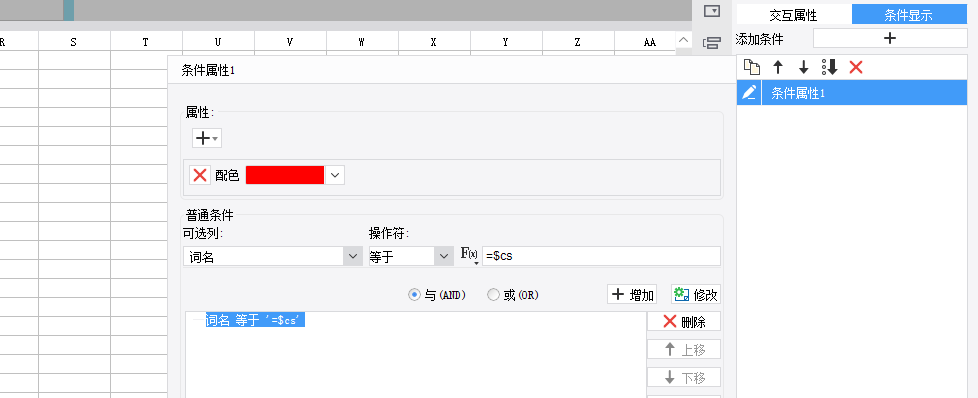The height and width of the screenshot is (398, 978).
Task: Open the 可选列 dropdown showing 词名
Action: coord(273,256)
